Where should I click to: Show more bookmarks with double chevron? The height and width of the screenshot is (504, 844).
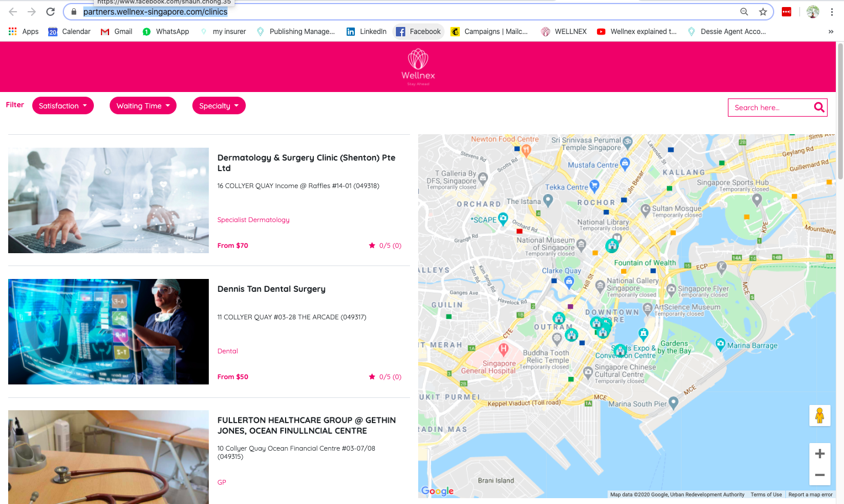tap(831, 32)
